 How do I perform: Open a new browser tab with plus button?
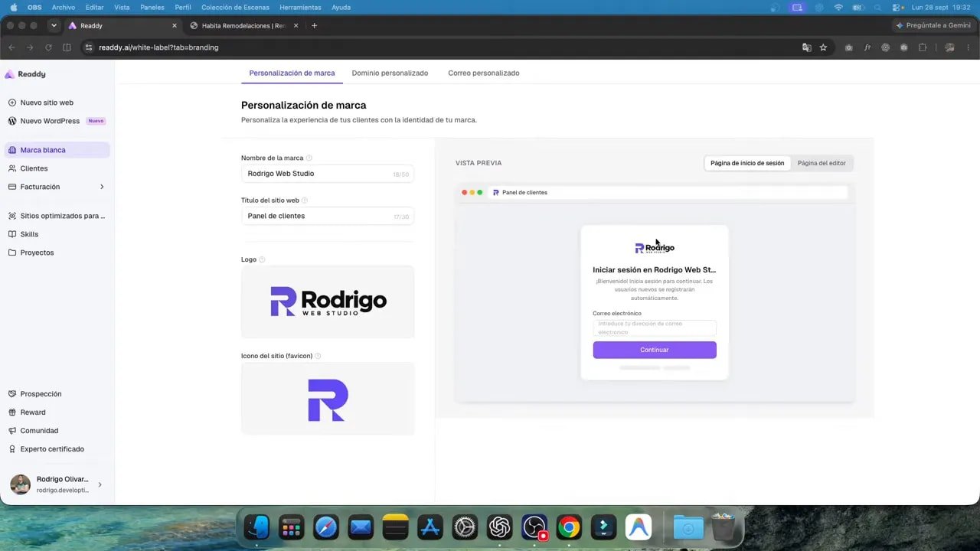[x=314, y=25]
